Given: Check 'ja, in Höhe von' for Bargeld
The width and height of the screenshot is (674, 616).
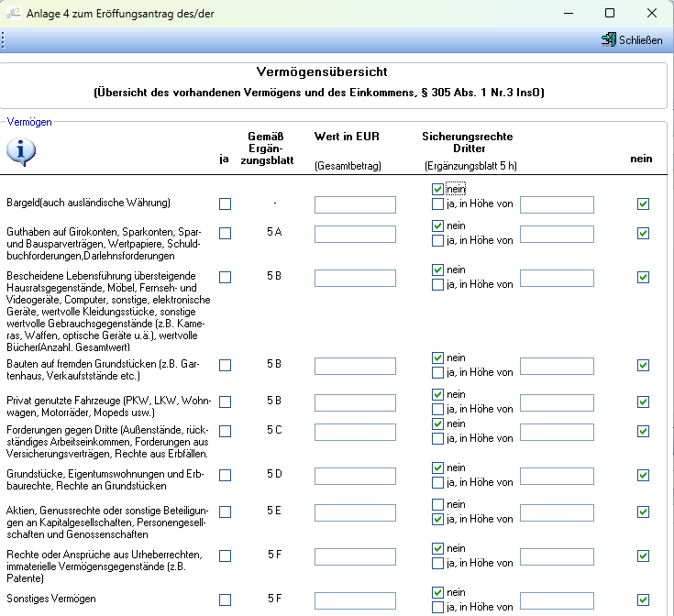Looking at the screenshot, I should [437, 203].
